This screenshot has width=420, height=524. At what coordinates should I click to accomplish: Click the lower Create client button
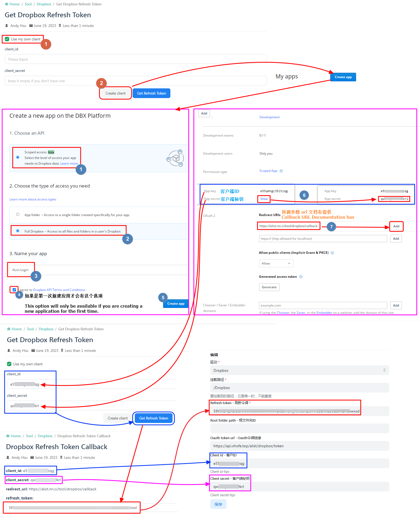click(118, 418)
